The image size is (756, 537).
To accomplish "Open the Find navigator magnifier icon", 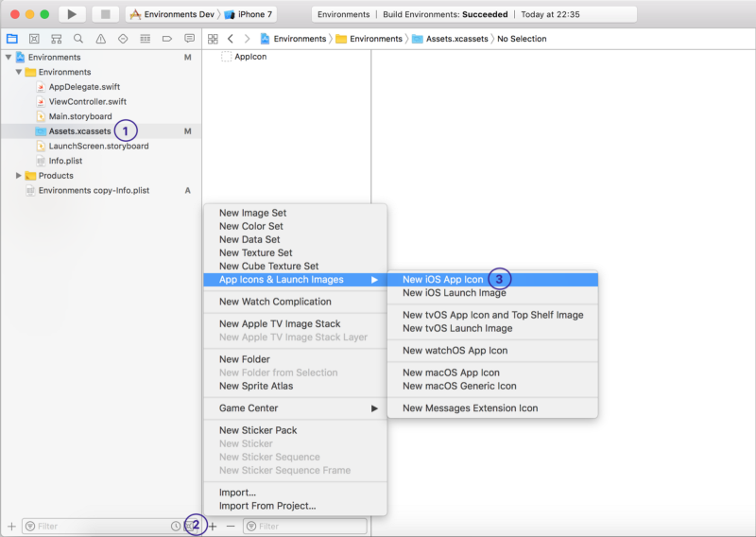I will click(78, 39).
